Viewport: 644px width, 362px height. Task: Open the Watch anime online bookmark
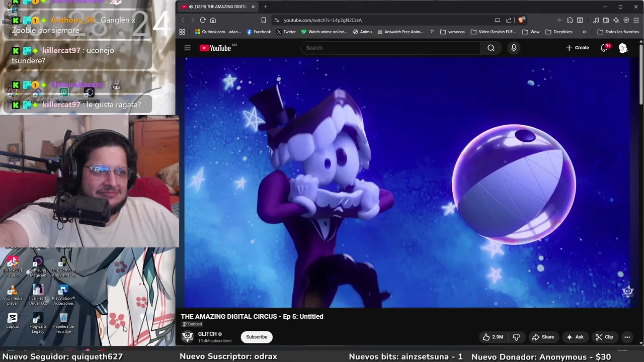tap(324, 32)
